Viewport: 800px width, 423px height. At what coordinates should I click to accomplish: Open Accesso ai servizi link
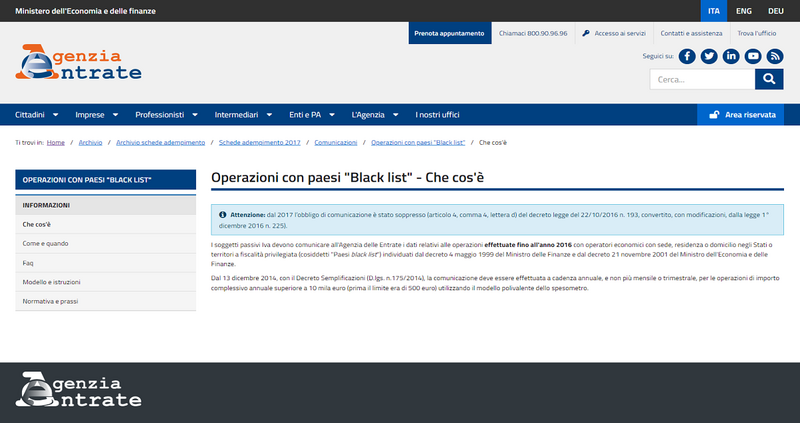click(x=620, y=33)
